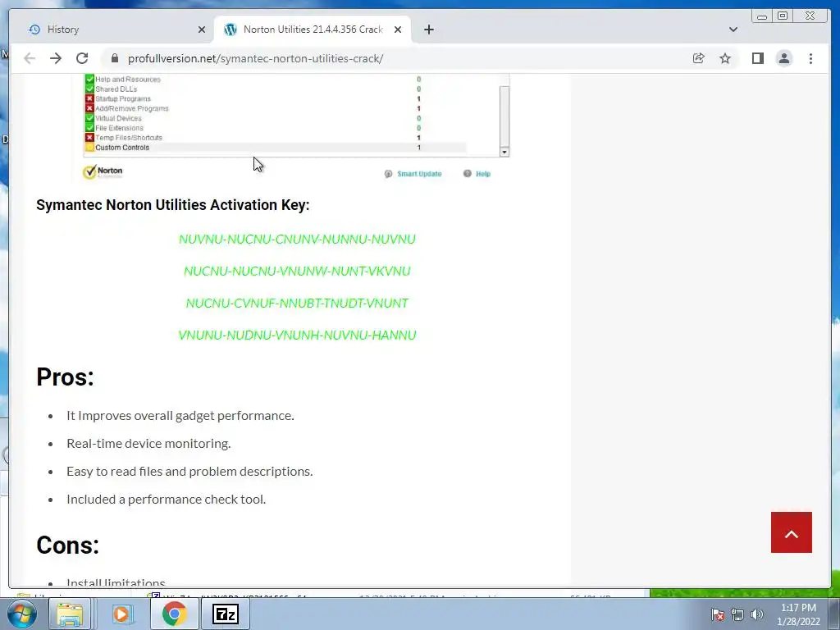Open Windows Explorer from taskbar
840x630 pixels.
(70, 614)
